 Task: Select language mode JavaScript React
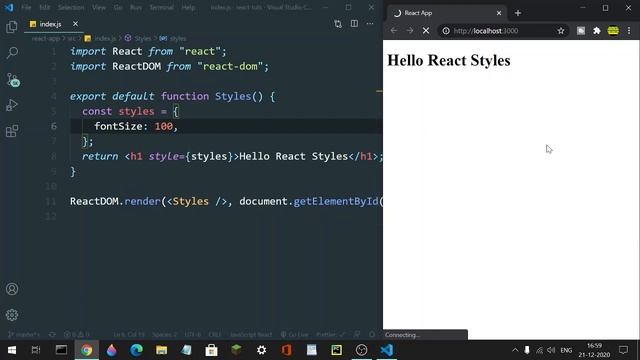click(251, 335)
